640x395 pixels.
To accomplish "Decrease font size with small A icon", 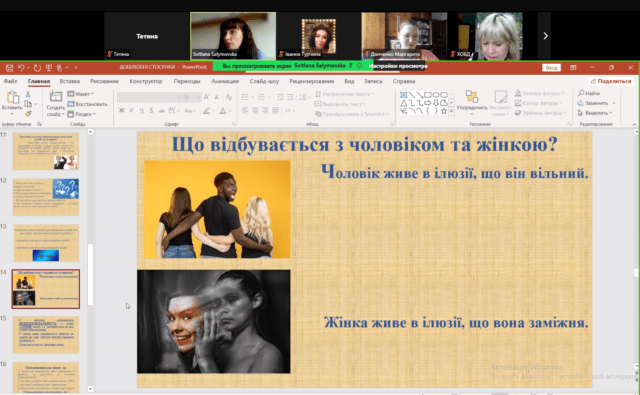I will (x=217, y=97).
